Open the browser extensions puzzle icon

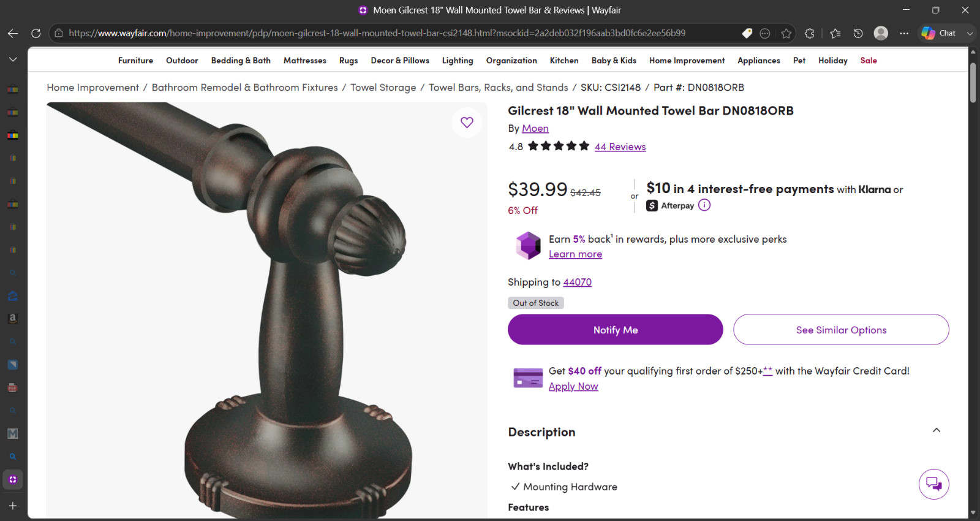tap(810, 33)
